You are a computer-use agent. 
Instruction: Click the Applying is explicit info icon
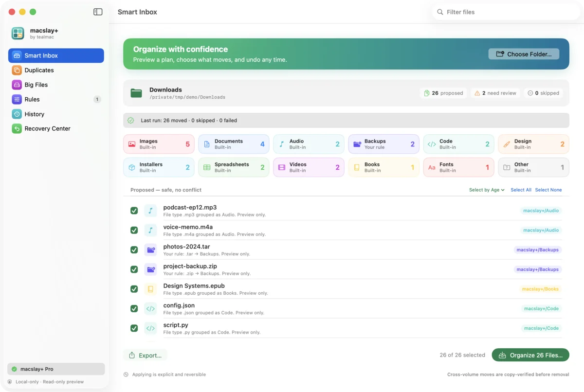click(x=126, y=374)
